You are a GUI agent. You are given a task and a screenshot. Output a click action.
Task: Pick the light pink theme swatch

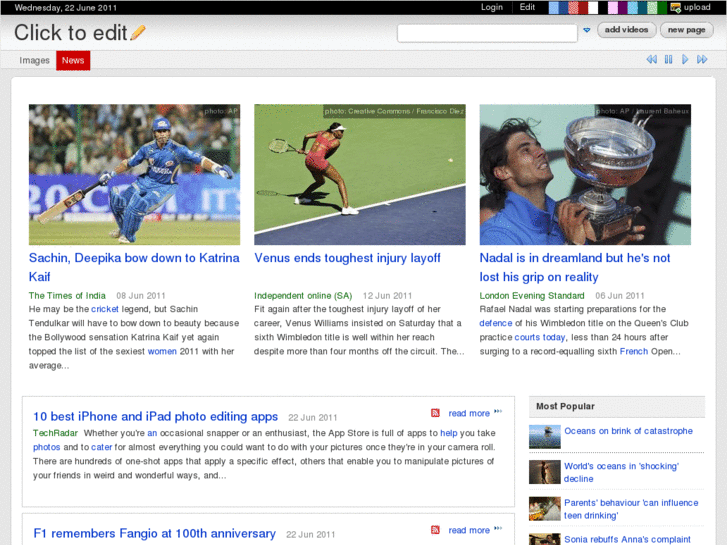[x=613, y=7]
